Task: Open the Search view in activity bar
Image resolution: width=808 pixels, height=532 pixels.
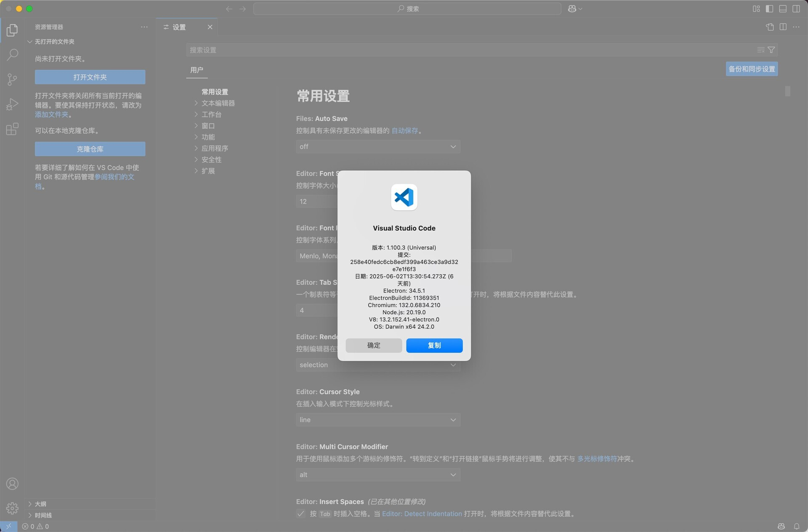Action: pos(12,54)
